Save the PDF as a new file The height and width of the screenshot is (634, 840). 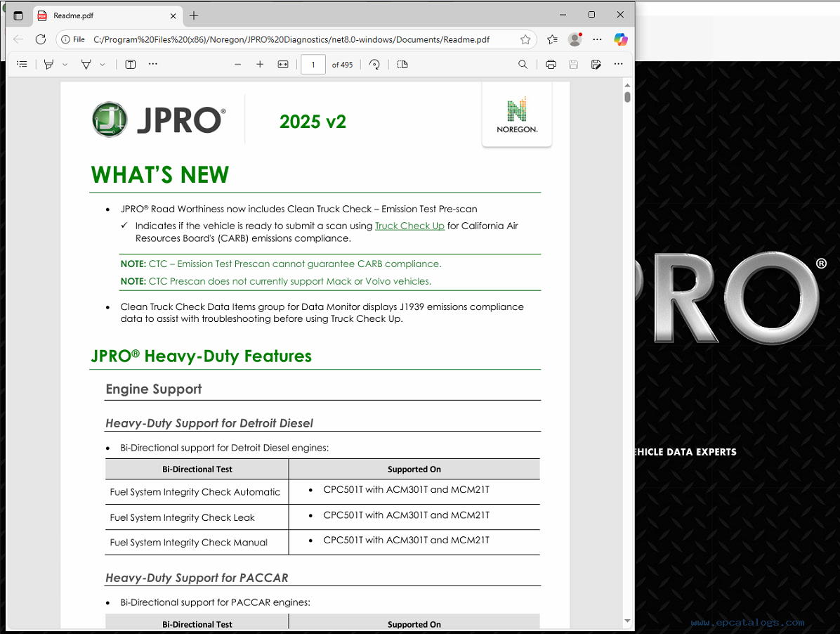596,64
